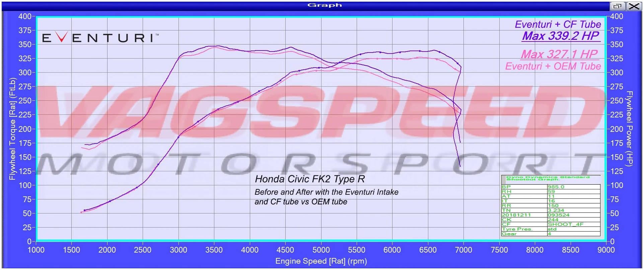Click the AT value '11'
This screenshot has height=270, width=644.
click(x=574, y=196)
